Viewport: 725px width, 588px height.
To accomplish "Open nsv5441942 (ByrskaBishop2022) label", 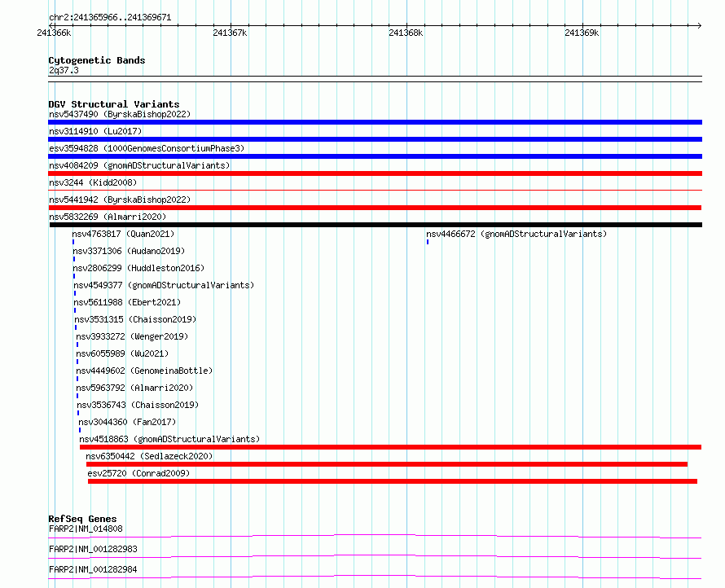I will point(120,200).
